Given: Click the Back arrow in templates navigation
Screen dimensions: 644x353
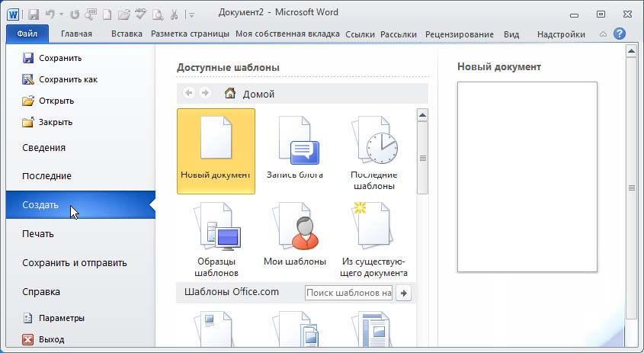Looking at the screenshot, I should click(188, 93).
